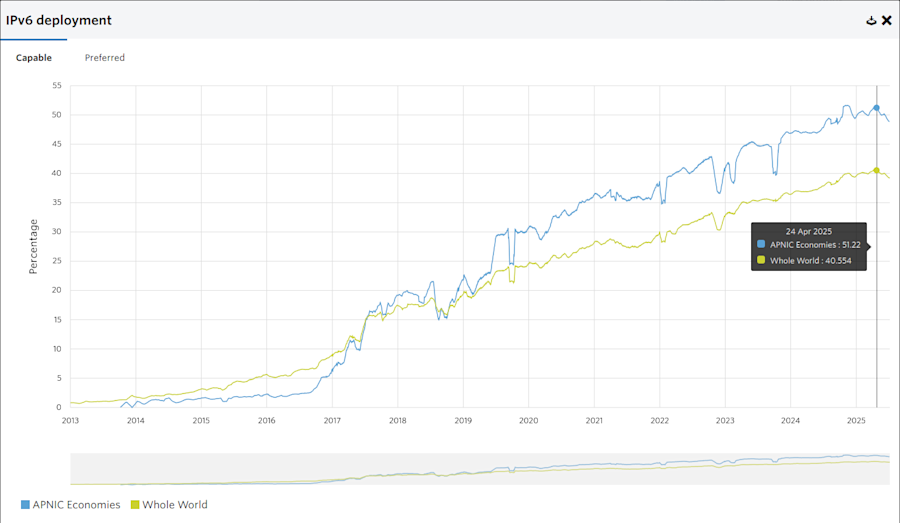Click 'Whole World : 40.554' tooltip value
The image size is (900, 523).
[x=810, y=261]
